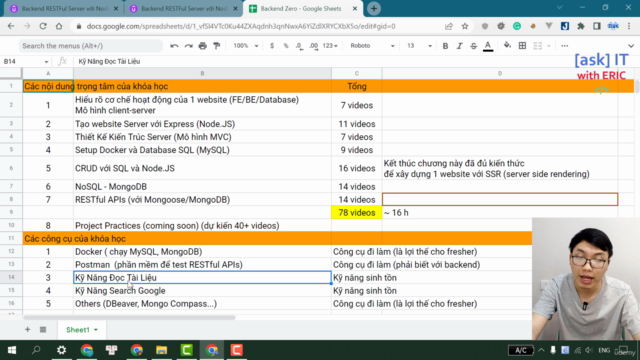Add a new sheet with plus icon
The image size is (640, 360).
point(27,329)
